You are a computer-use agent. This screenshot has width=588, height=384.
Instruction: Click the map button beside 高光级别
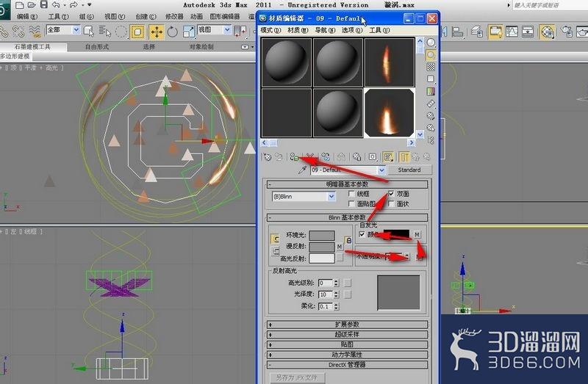pos(348,283)
